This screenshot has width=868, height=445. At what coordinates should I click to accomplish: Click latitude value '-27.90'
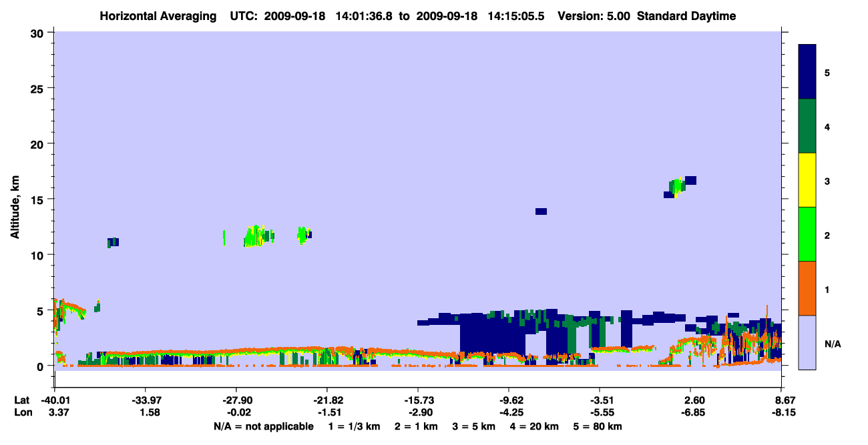(x=236, y=400)
